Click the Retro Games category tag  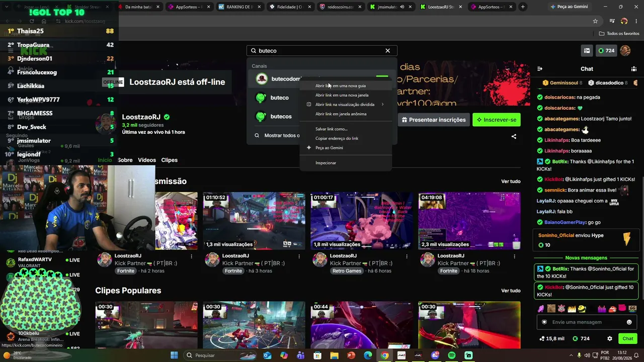(347, 271)
